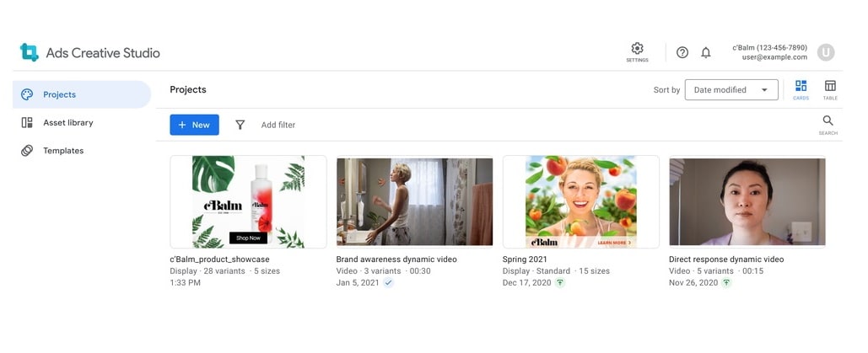Image resolution: width=868 pixels, height=353 pixels.
Task: Click the Direct response dynamic video title
Action: tap(726, 259)
